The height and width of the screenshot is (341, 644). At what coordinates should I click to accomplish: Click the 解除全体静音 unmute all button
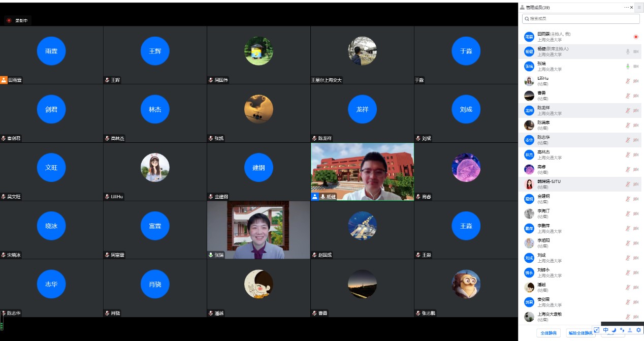[580, 333]
